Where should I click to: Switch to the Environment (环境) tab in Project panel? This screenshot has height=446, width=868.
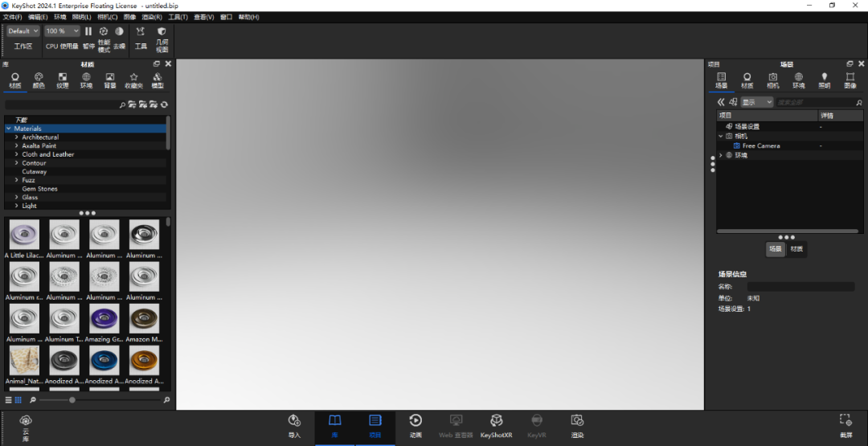[798, 80]
